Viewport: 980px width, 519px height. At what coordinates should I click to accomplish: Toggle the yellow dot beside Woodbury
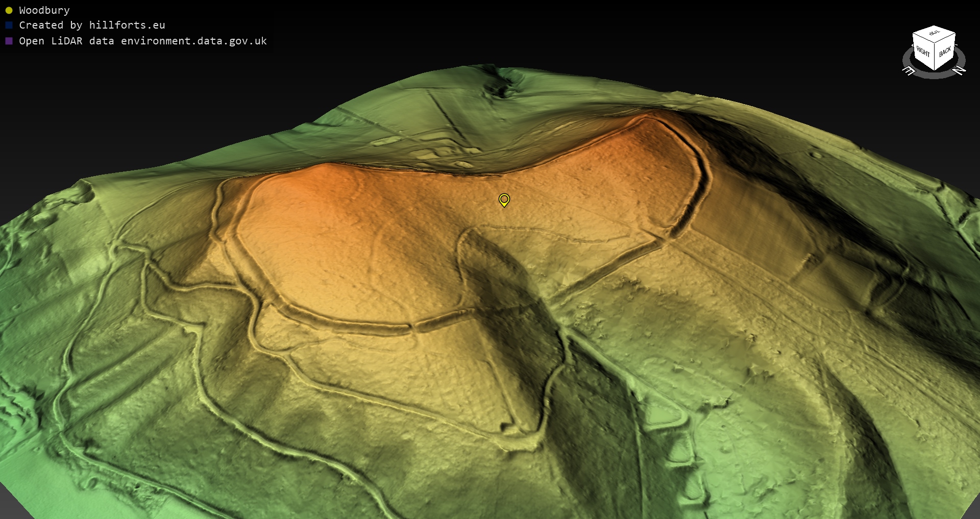pos(9,10)
